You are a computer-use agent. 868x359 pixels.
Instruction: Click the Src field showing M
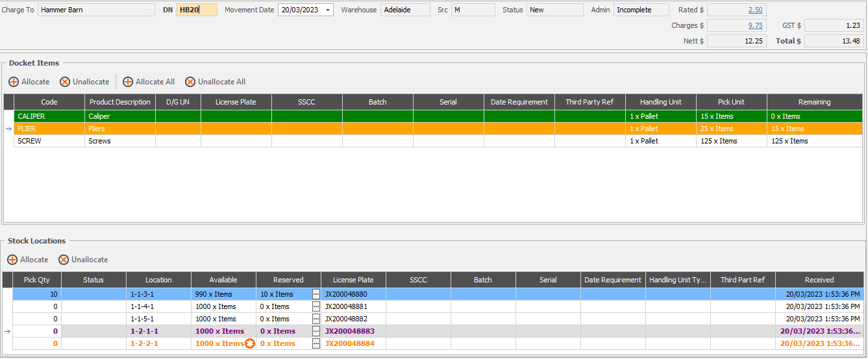tap(473, 10)
